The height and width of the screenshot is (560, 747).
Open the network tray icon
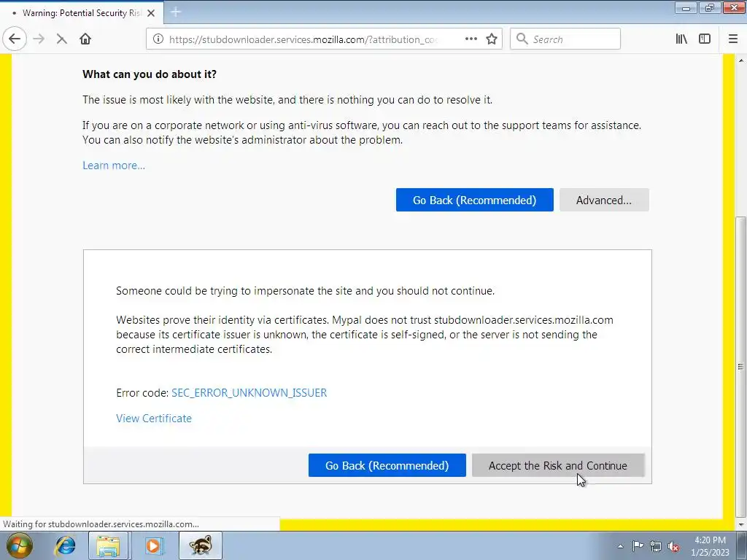coord(656,546)
